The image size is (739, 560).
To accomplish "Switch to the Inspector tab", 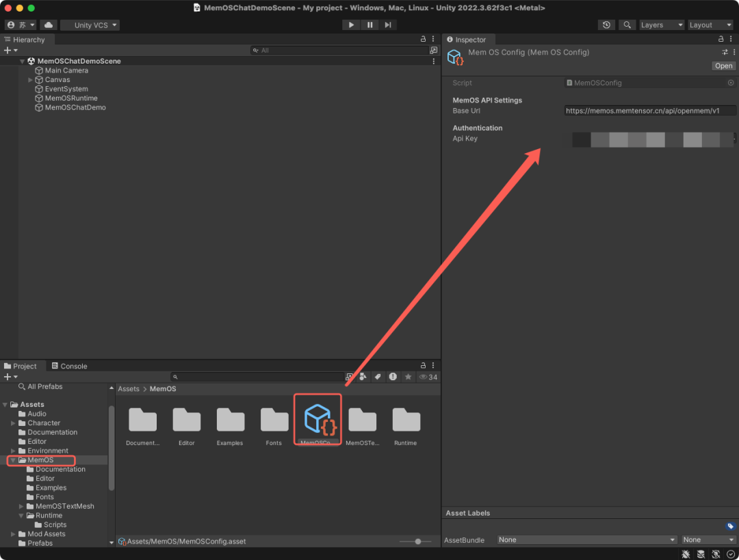I will 466,40.
